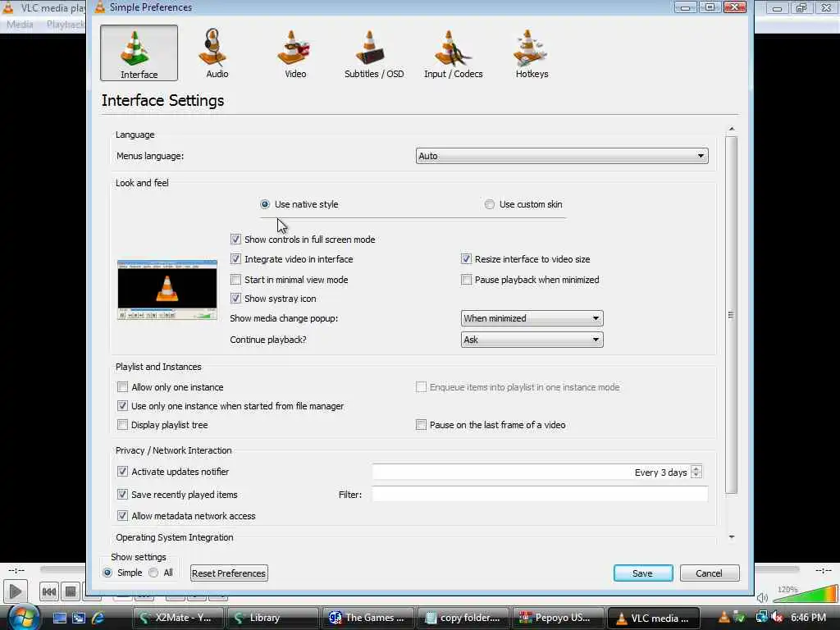
Task: Click VLC cone icon in system tray
Action: tap(724, 618)
